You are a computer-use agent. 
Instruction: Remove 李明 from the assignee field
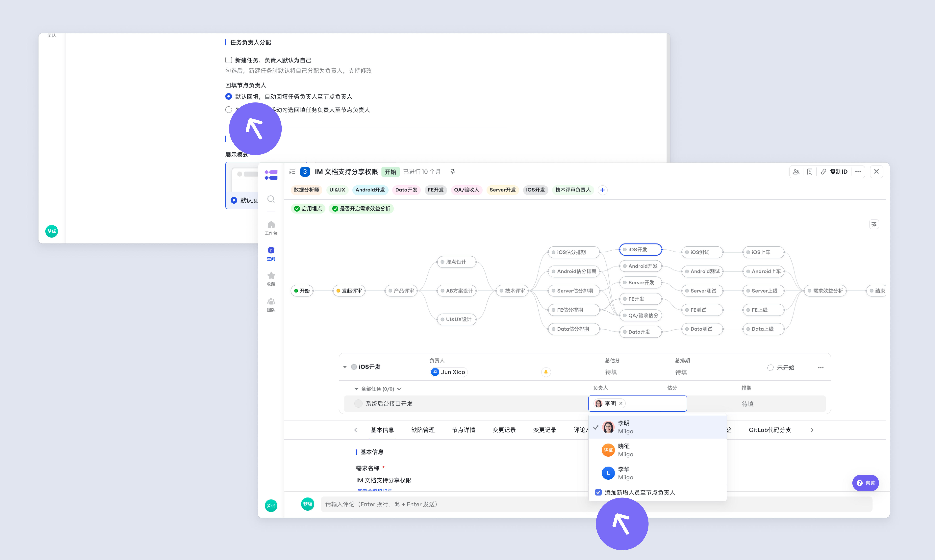point(621,403)
